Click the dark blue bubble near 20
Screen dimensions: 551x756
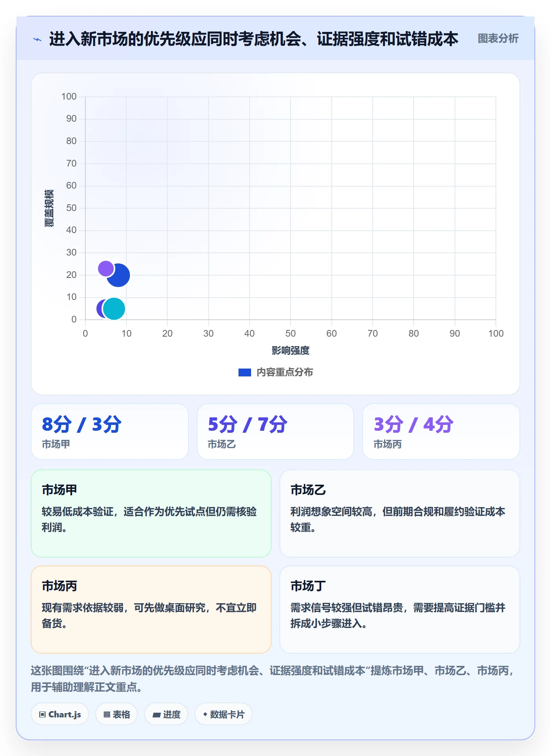(120, 276)
